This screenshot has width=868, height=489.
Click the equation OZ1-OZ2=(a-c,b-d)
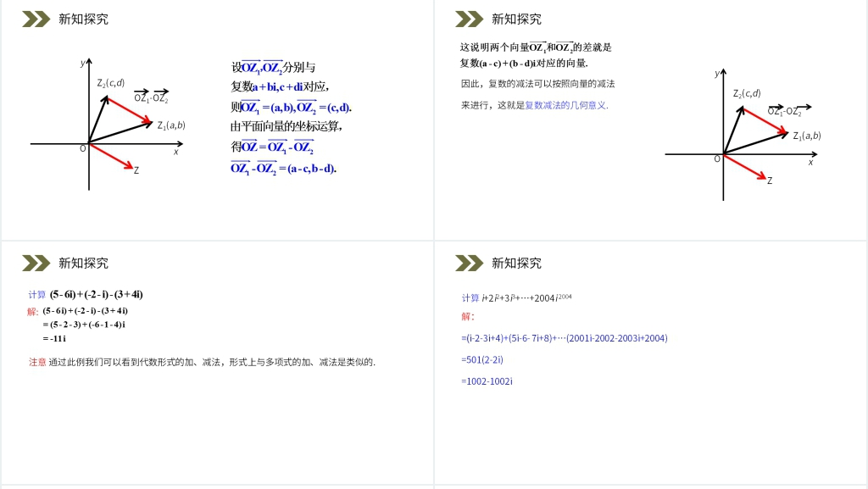pos(283,168)
